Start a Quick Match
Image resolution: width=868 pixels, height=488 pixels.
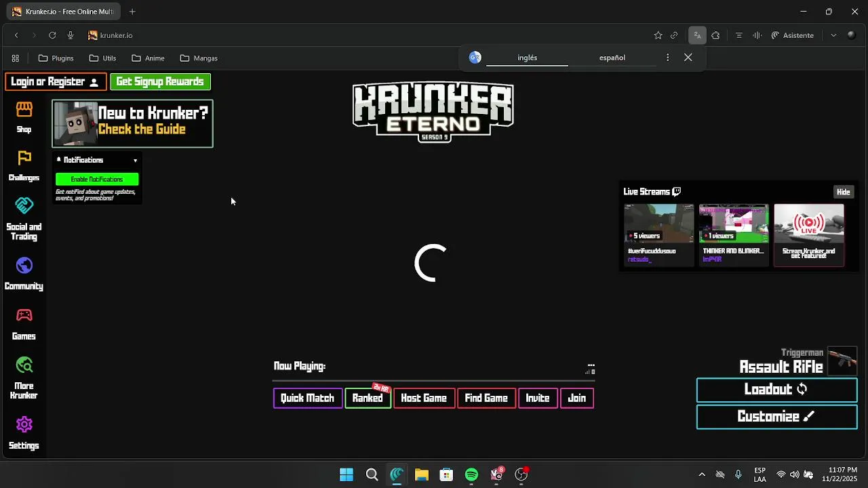tap(307, 399)
